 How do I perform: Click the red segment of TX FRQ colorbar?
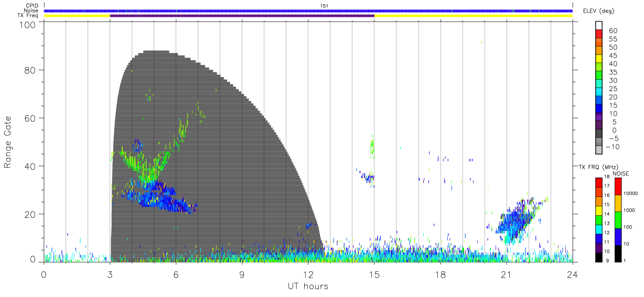coord(598,182)
